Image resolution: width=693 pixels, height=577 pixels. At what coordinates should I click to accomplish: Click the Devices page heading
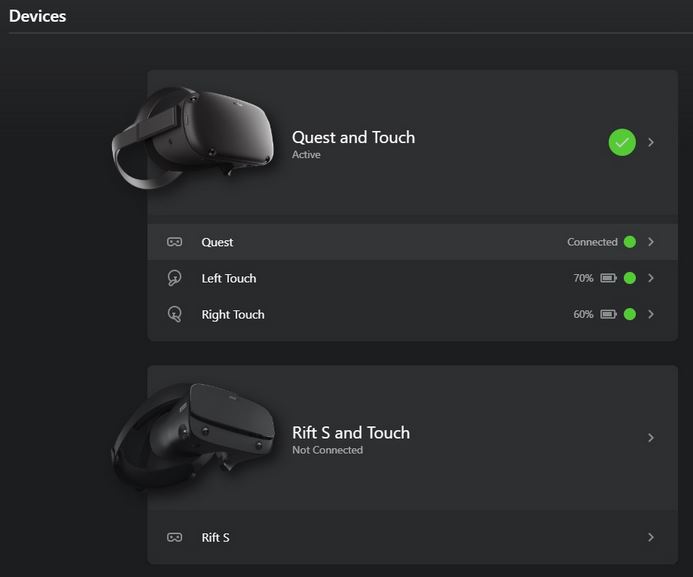click(x=38, y=16)
